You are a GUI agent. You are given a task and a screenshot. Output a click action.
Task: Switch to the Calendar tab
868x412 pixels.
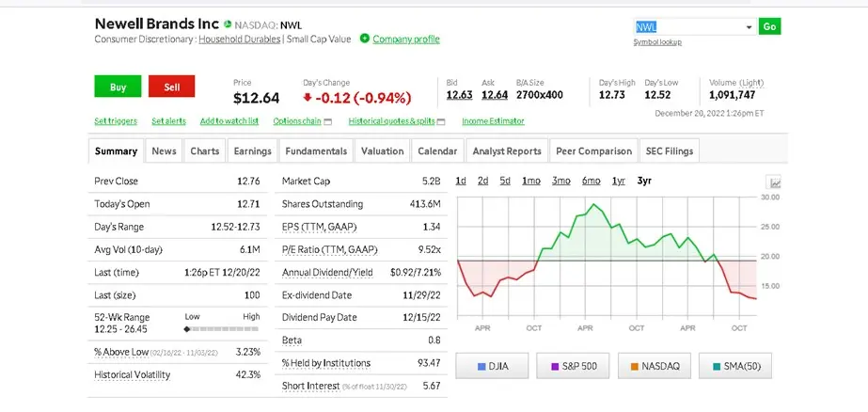coord(437,151)
